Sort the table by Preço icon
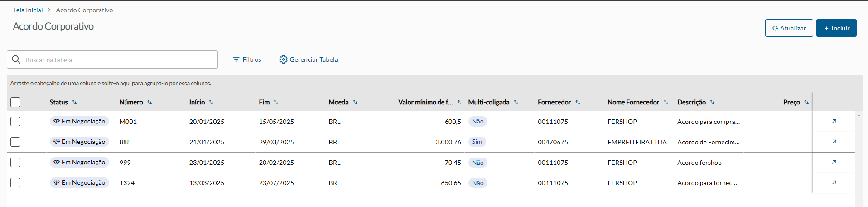The image size is (868, 207). click(x=806, y=103)
